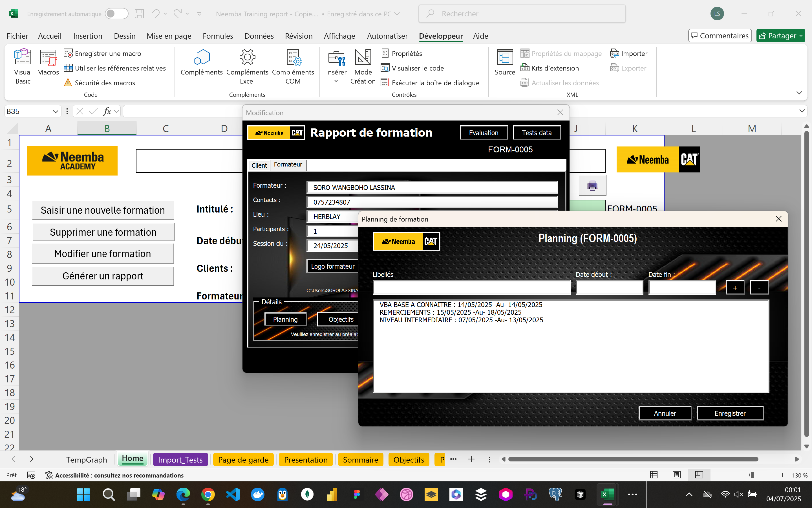
Task: Click the Undo arrow
Action: click(x=155, y=14)
